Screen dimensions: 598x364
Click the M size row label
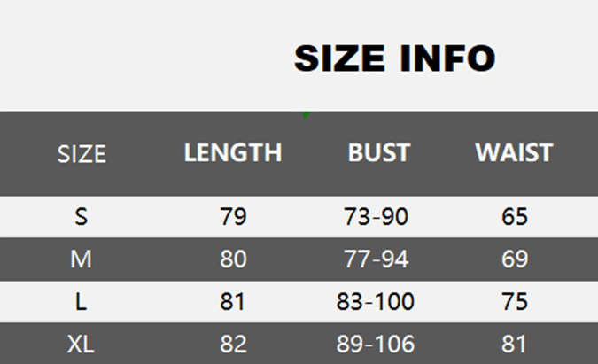pyautogui.click(x=82, y=259)
